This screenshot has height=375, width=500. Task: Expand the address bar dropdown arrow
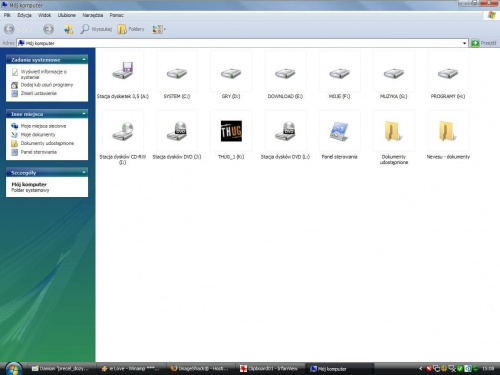point(464,43)
